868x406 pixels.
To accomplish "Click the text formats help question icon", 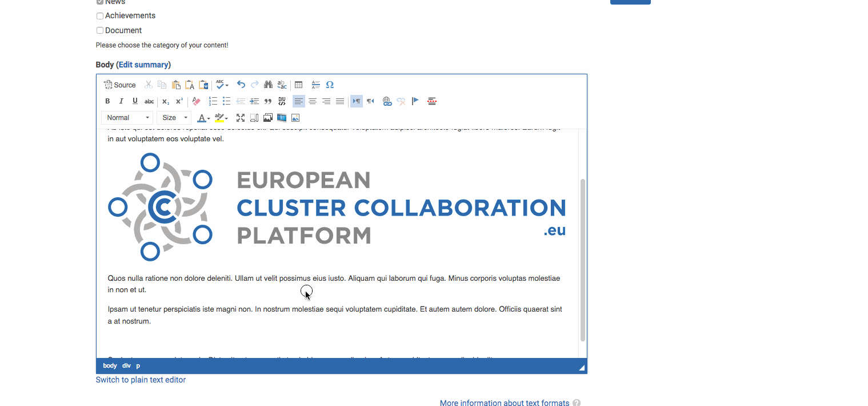I will [577, 403].
